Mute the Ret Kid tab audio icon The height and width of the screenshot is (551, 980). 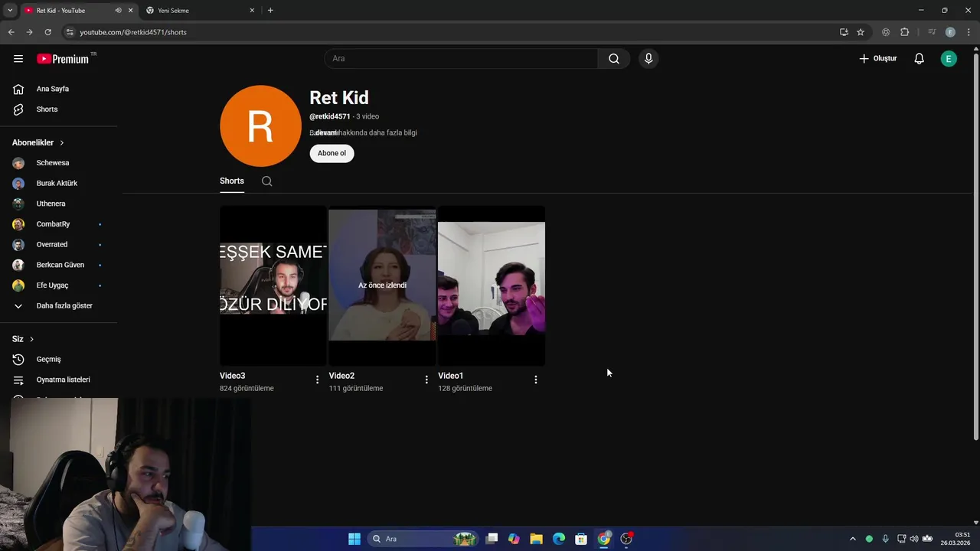pos(118,11)
